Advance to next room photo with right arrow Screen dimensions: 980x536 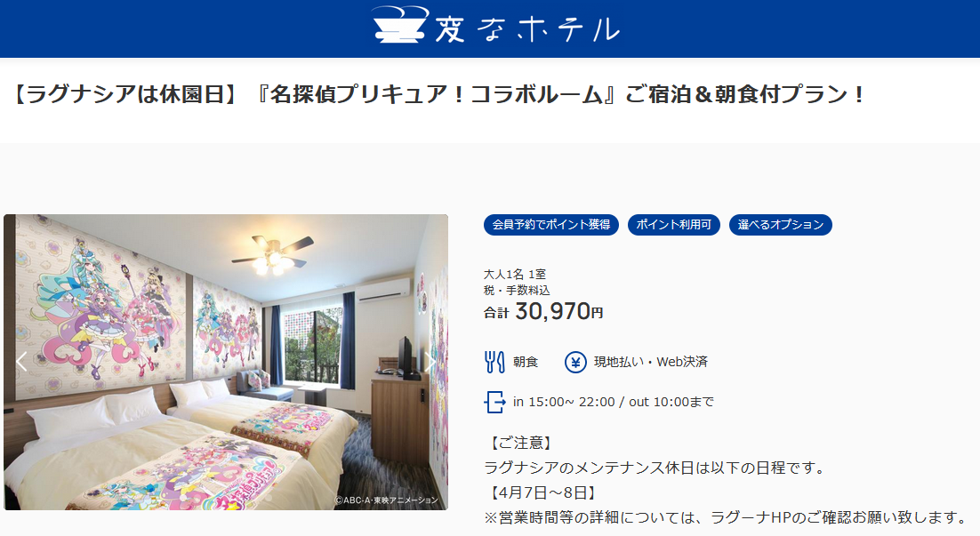coord(430,361)
